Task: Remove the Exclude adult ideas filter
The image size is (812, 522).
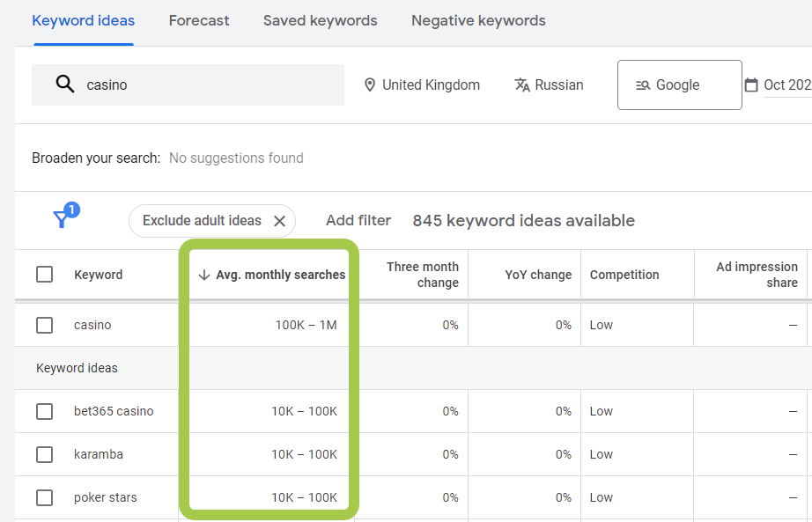Action: pos(280,221)
